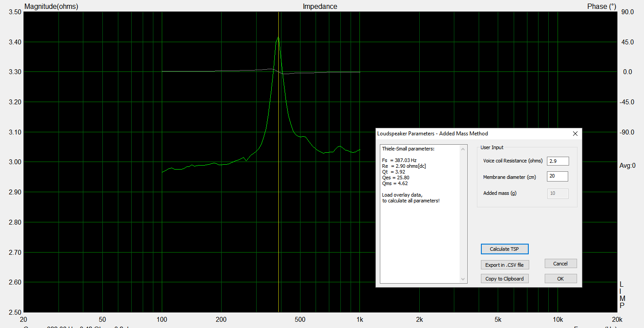Export parameters in .CSV file

pos(504,265)
